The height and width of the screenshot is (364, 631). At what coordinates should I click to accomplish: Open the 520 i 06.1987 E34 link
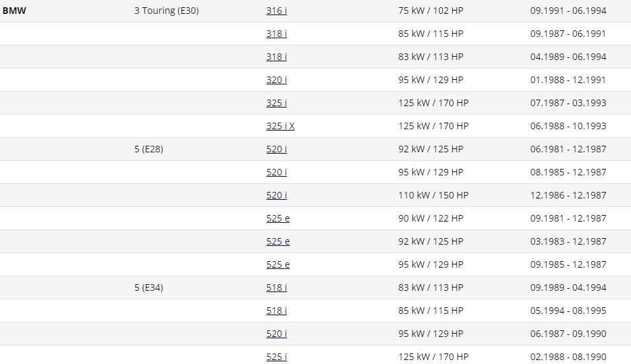(277, 334)
